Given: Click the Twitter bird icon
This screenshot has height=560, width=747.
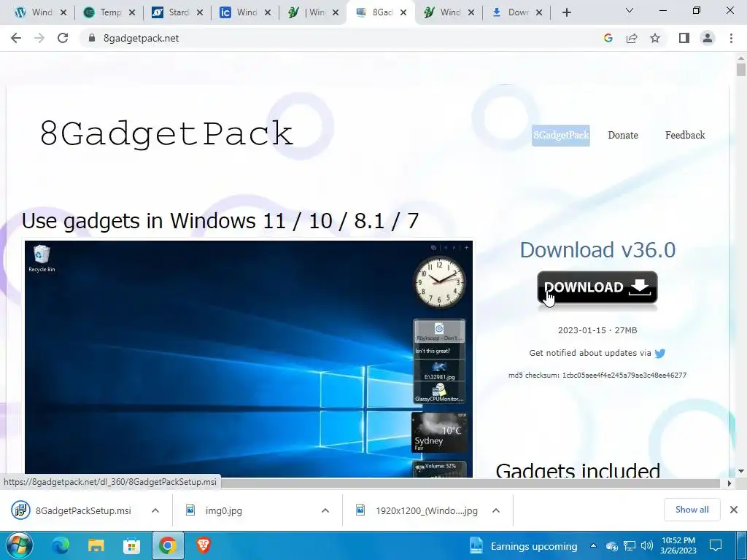Looking at the screenshot, I should 659,354.
